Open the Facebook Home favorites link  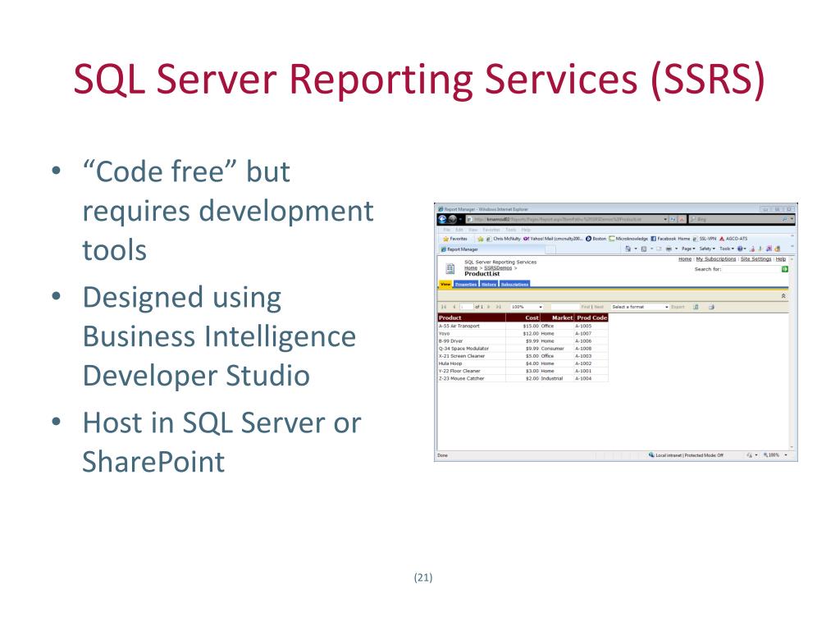pyautogui.click(x=670, y=239)
